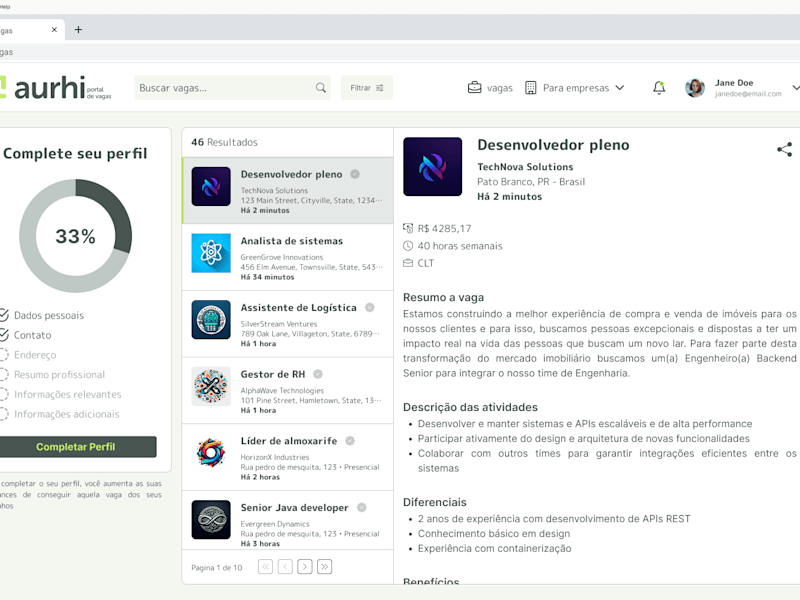
Task: Click the share icon for Desenvolvedor pleno
Action: coord(784,149)
